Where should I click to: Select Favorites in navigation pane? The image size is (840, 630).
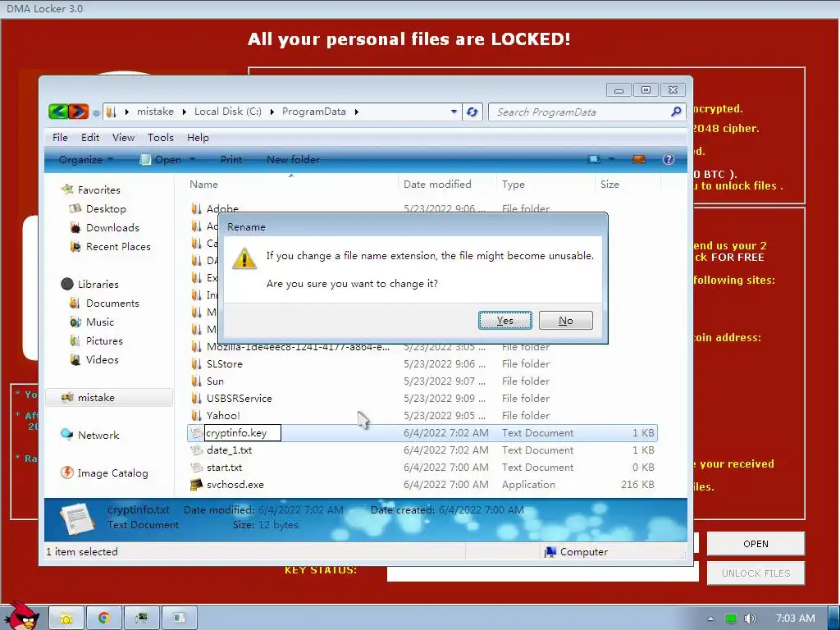pos(98,190)
